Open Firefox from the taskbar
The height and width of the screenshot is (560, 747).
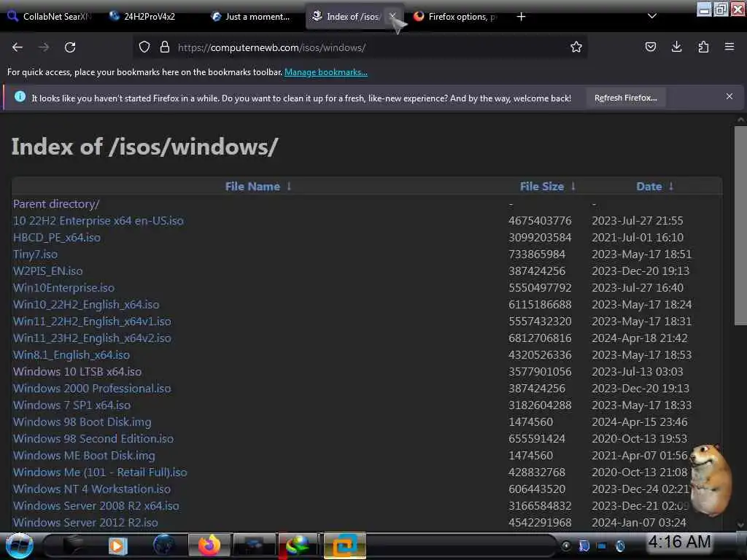[209, 545]
